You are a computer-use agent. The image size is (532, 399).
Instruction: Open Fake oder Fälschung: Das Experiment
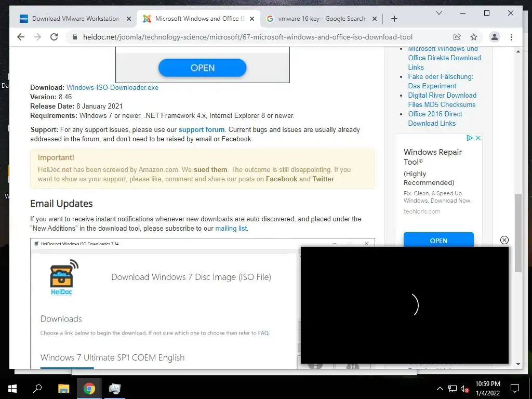tap(441, 81)
